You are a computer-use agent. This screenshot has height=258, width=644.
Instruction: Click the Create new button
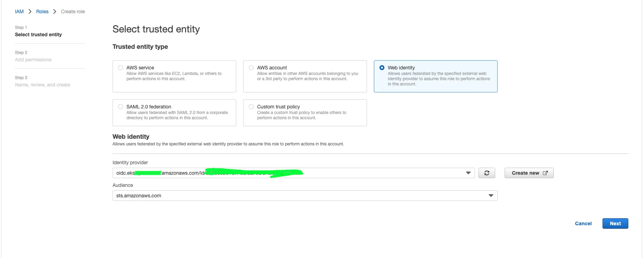click(x=529, y=173)
